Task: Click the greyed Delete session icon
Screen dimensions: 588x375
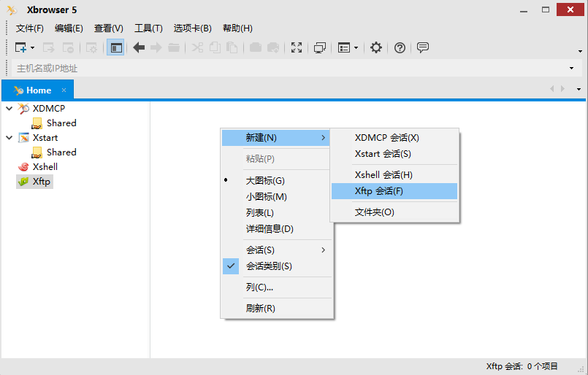Action: (68, 47)
